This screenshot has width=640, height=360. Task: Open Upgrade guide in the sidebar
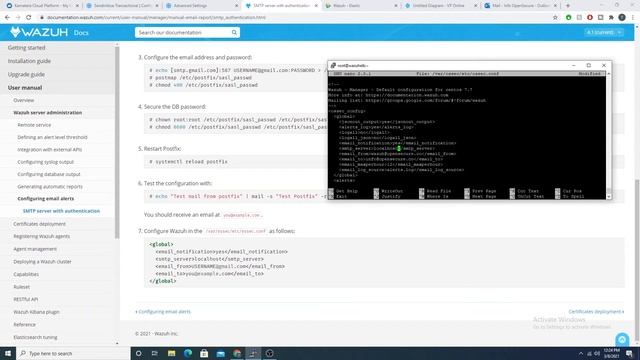tap(26, 74)
